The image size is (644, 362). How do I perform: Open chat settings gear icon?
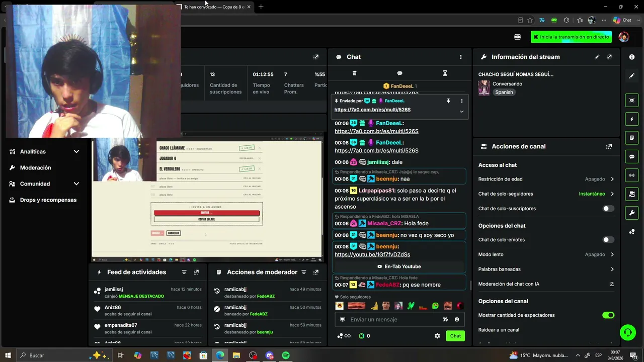point(437,336)
